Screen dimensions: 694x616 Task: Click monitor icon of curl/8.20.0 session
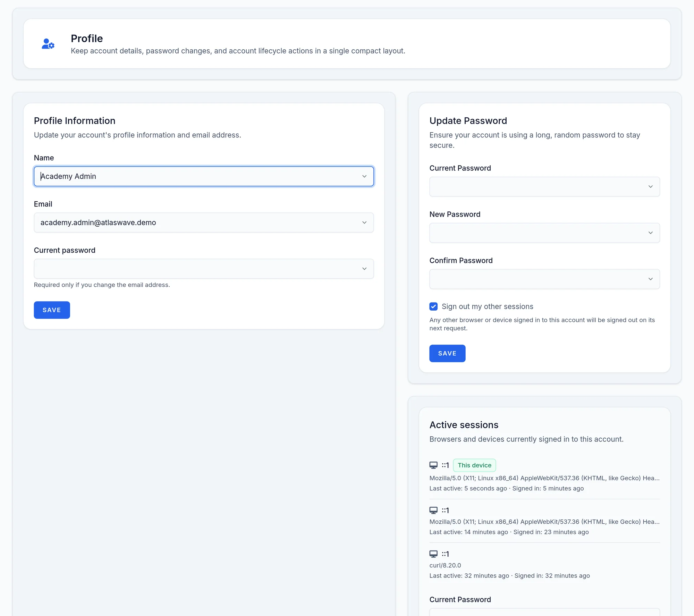[433, 554]
